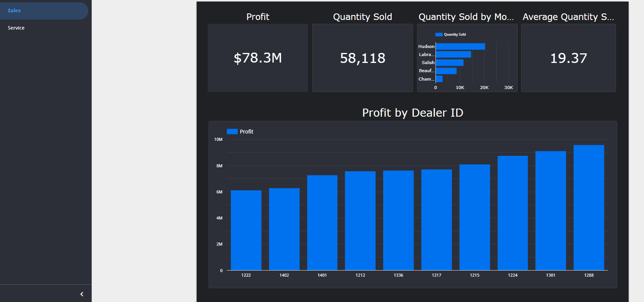Collapse the sidebar with chevron arrow
The image size is (644, 302).
pyautogui.click(x=82, y=294)
